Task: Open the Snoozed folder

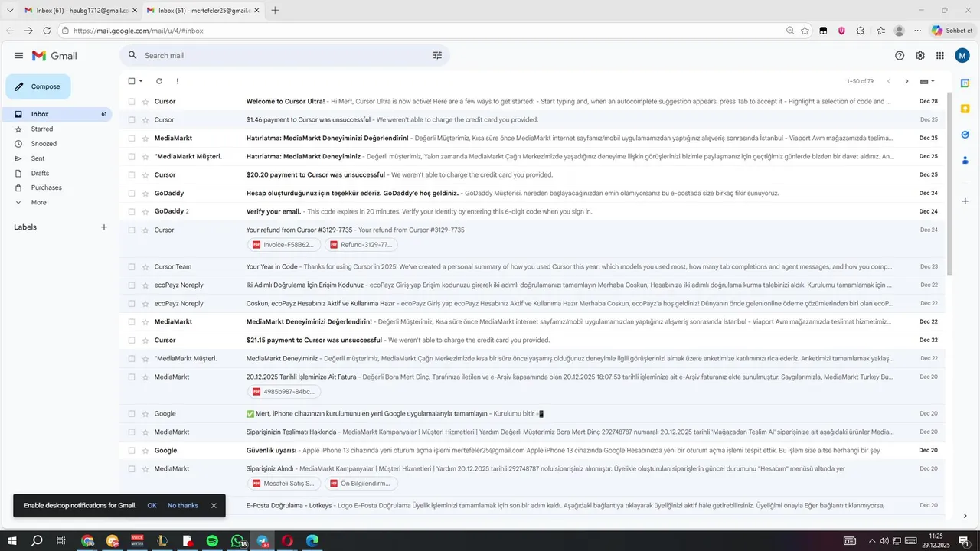Action: click(x=59, y=144)
